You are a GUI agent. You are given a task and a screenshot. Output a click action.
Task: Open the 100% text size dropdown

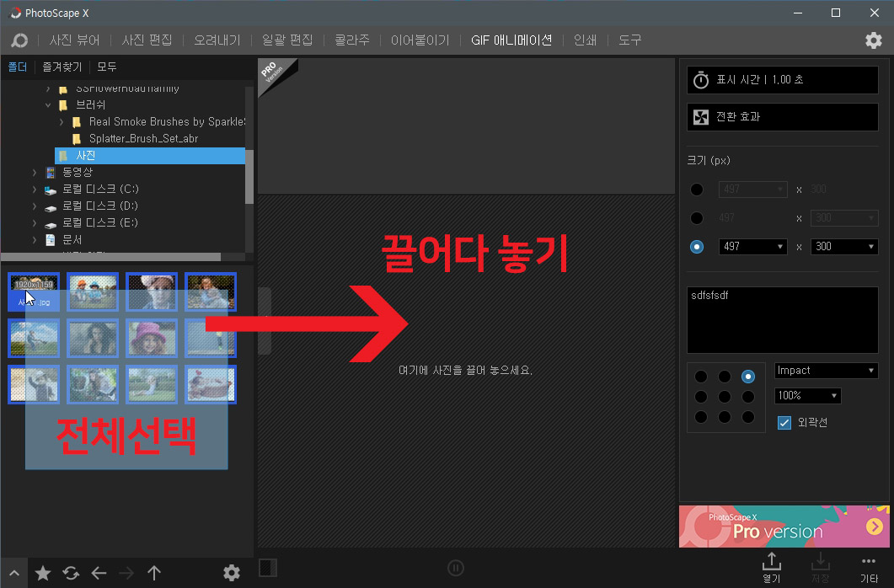click(x=807, y=395)
